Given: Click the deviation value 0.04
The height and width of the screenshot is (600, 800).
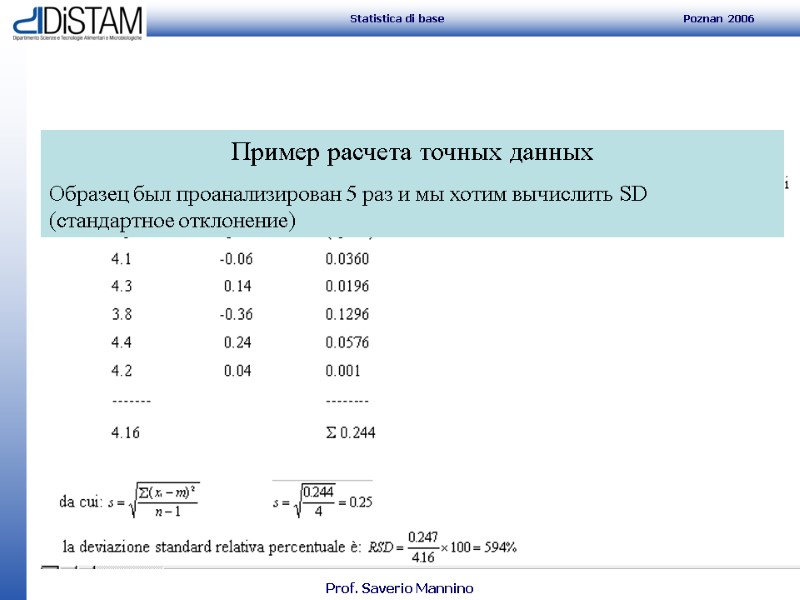Looking at the screenshot, I should pos(238,371).
